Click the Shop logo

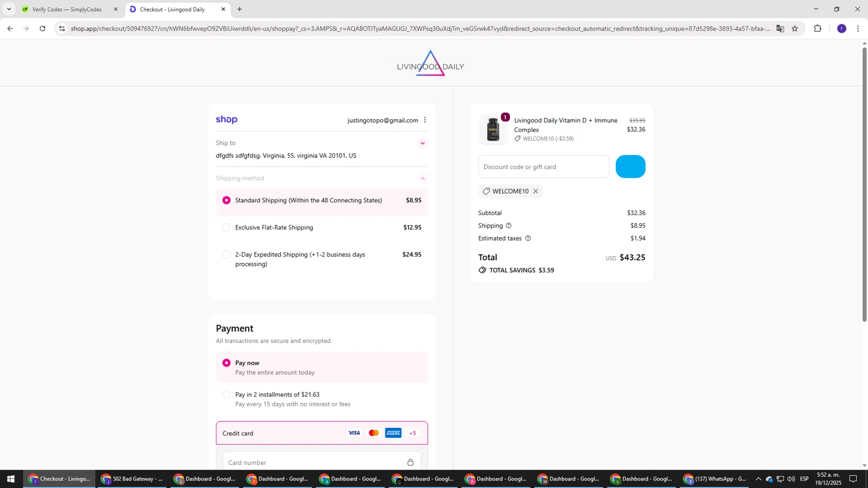(x=227, y=120)
